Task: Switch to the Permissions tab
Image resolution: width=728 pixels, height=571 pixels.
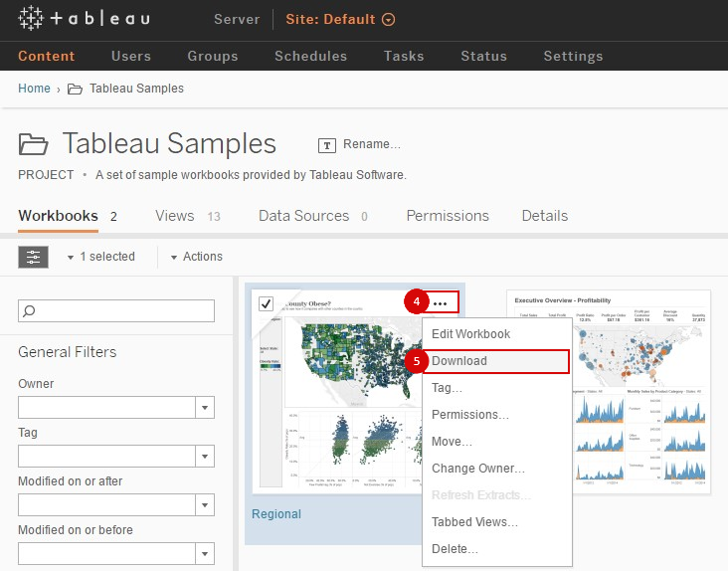Action: tap(448, 216)
